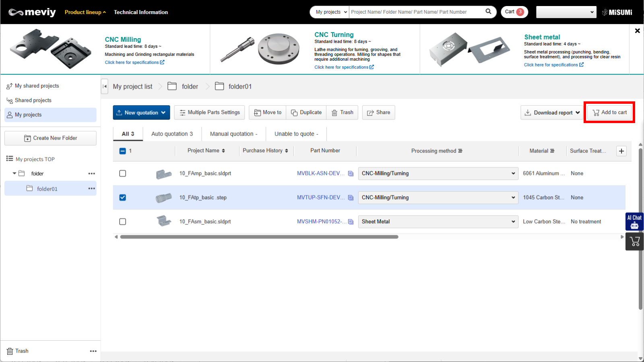This screenshot has height=362, width=644.
Task: Click the plus icon to add column
Action: click(621, 151)
